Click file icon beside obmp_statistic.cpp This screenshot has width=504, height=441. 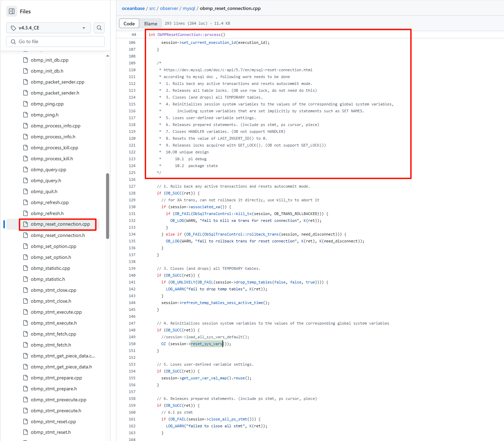25,268
